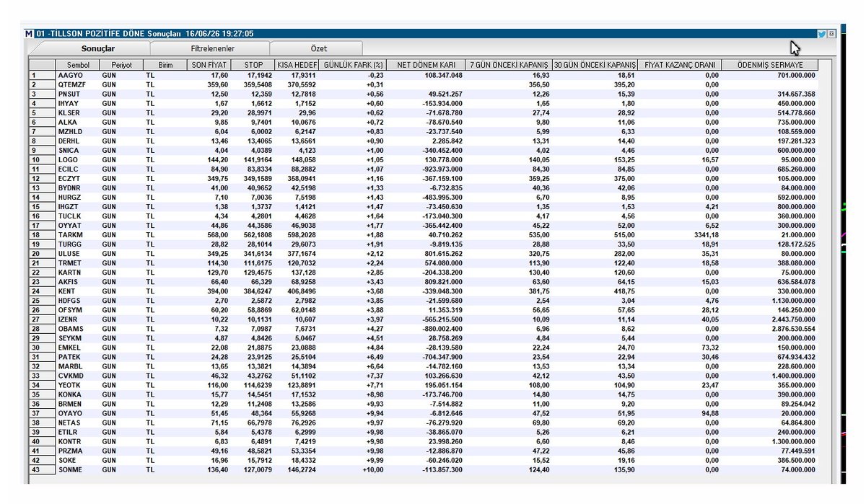
Task: Select the ULUSE symbol cell
Action: 78,254
